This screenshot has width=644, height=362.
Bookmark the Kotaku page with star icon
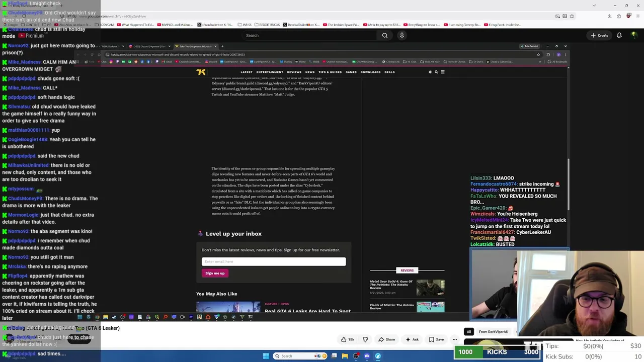538,54
